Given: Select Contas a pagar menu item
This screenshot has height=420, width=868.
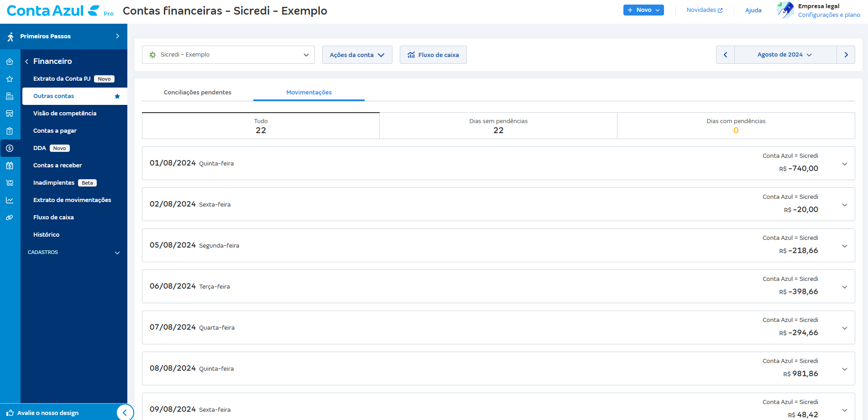Looking at the screenshot, I should pyautogui.click(x=55, y=131).
